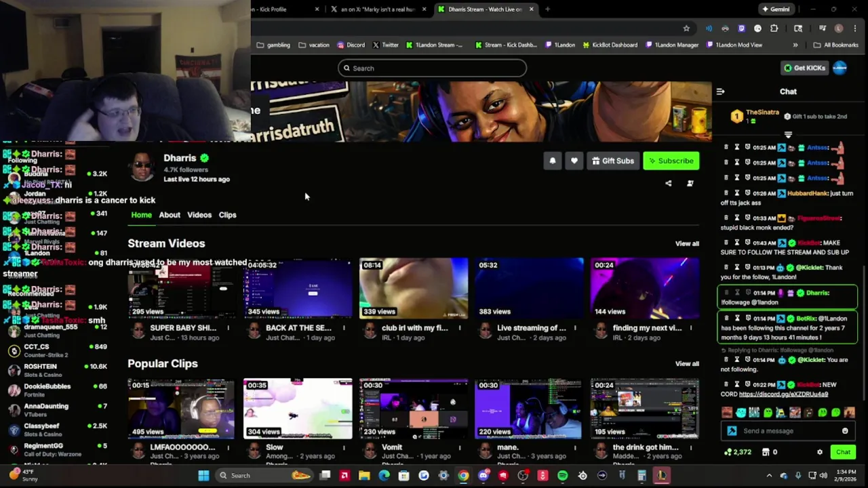The height and width of the screenshot is (488, 868).
Task: Bookmark this page with the star icon
Action: pos(686,28)
